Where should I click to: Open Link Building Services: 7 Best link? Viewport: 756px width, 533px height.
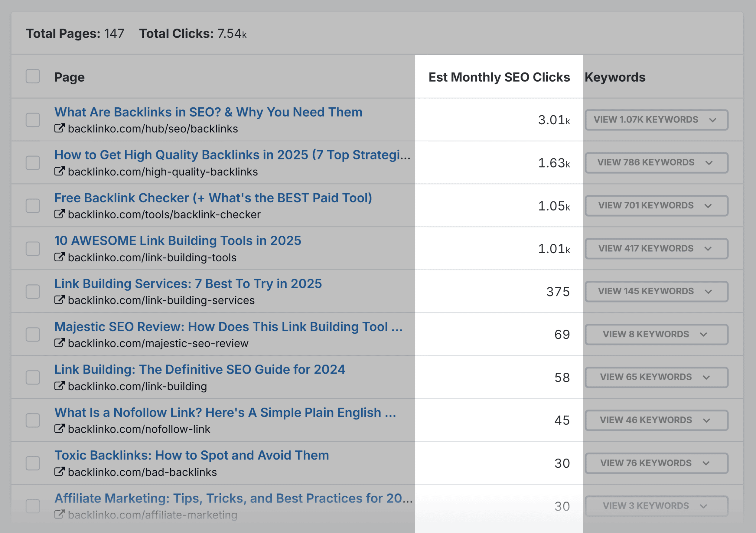coord(188,284)
